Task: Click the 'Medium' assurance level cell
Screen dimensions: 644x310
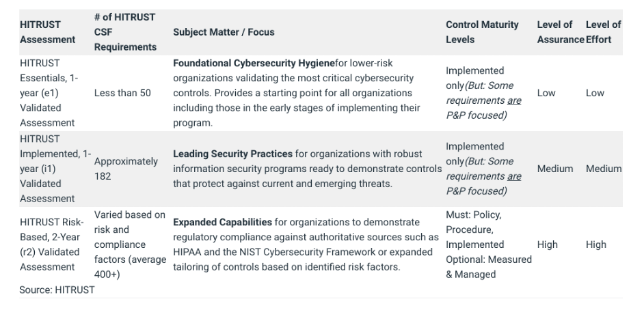Action: (x=555, y=169)
